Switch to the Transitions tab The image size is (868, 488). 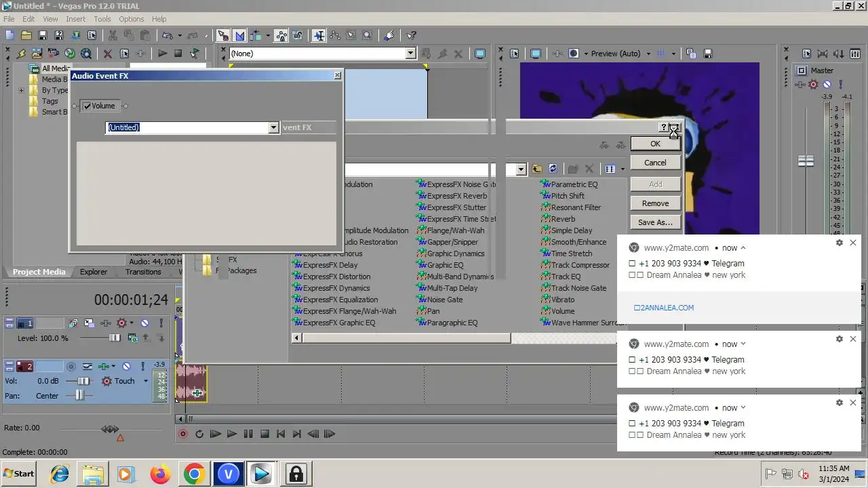tap(143, 272)
